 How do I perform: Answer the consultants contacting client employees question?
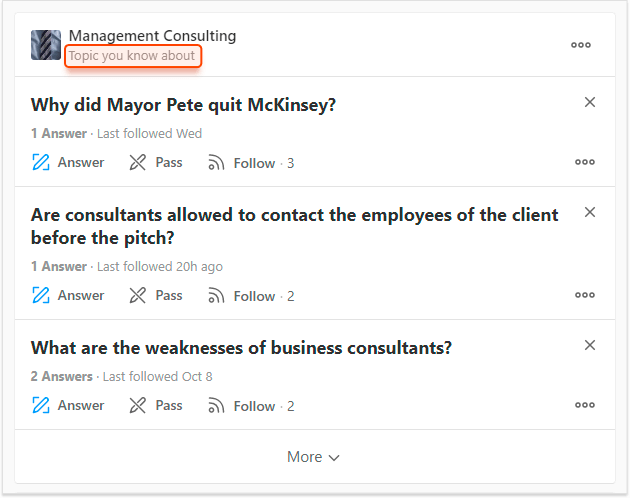tap(68, 295)
